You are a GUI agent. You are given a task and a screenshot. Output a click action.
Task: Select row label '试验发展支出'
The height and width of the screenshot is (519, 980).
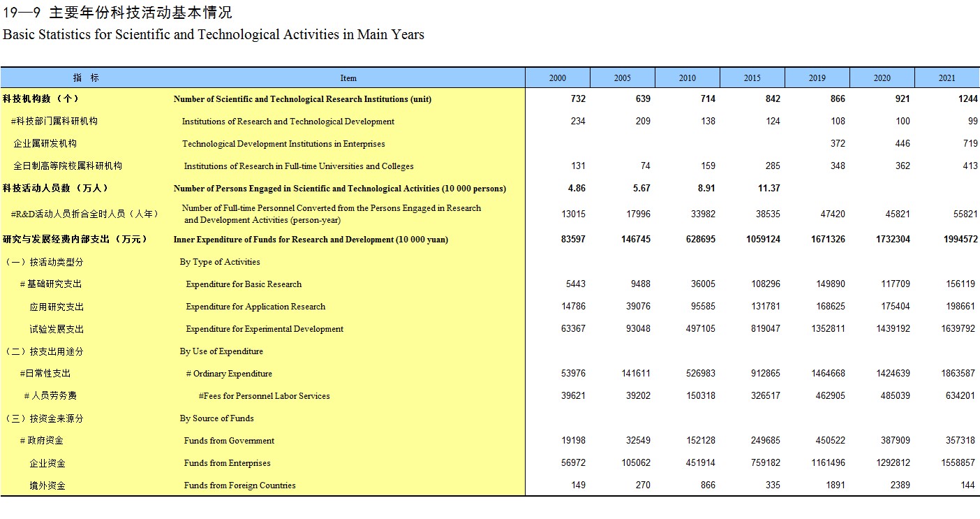[57, 329]
